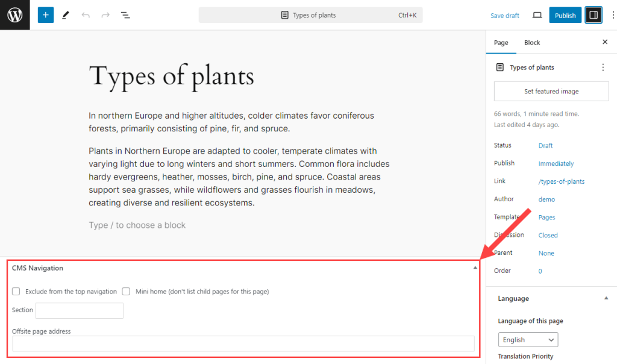Image resolution: width=617 pixels, height=364 pixels.
Task: Save the draft
Action: [504, 15]
